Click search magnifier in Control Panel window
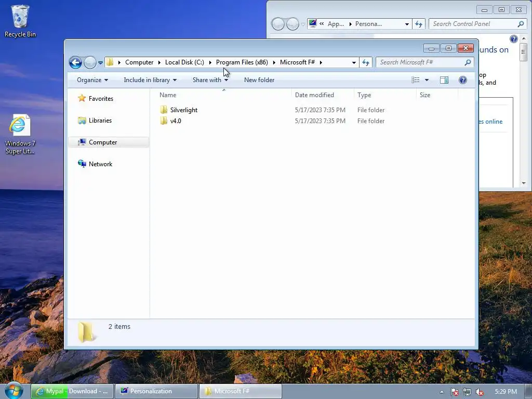 pos(521,24)
